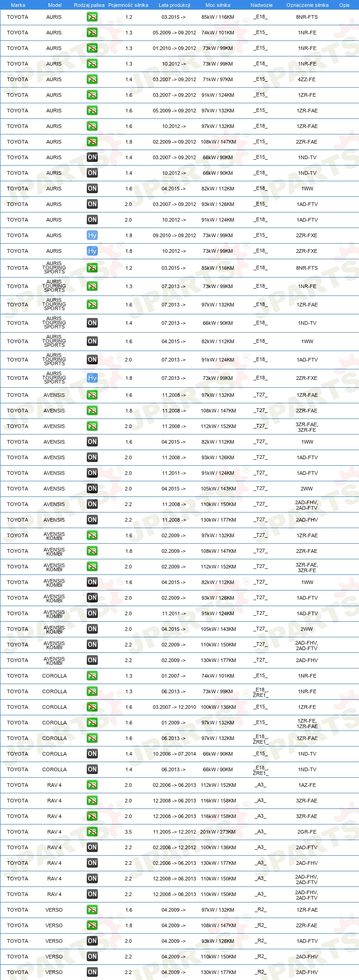Click diesel icon in AVENSIS KOMBI 130kW / 177KM row
359x980 pixels.
pos(92,660)
